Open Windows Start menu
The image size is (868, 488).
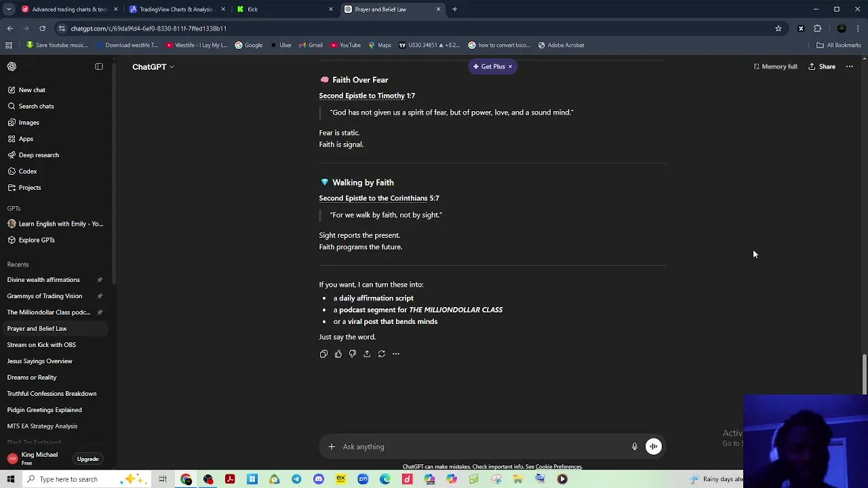(11, 479)
